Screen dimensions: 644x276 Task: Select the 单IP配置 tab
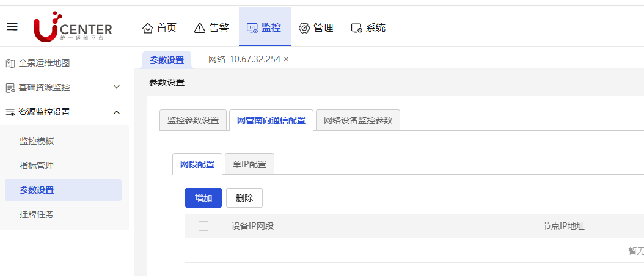coord(249,164)
